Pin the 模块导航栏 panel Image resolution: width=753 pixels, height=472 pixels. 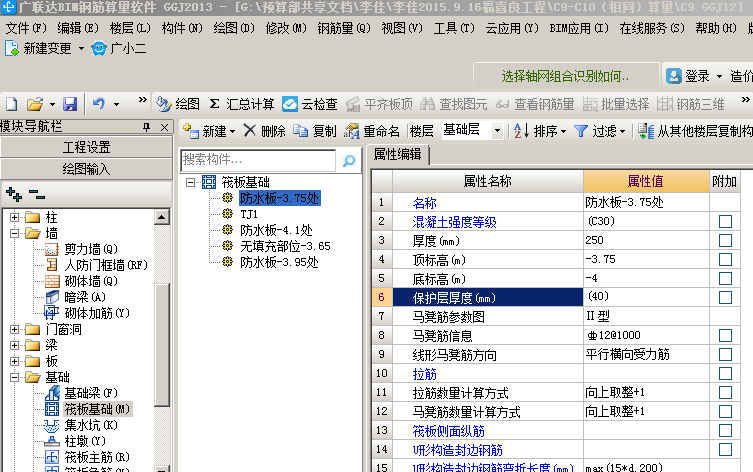click(x=146, y=127)
